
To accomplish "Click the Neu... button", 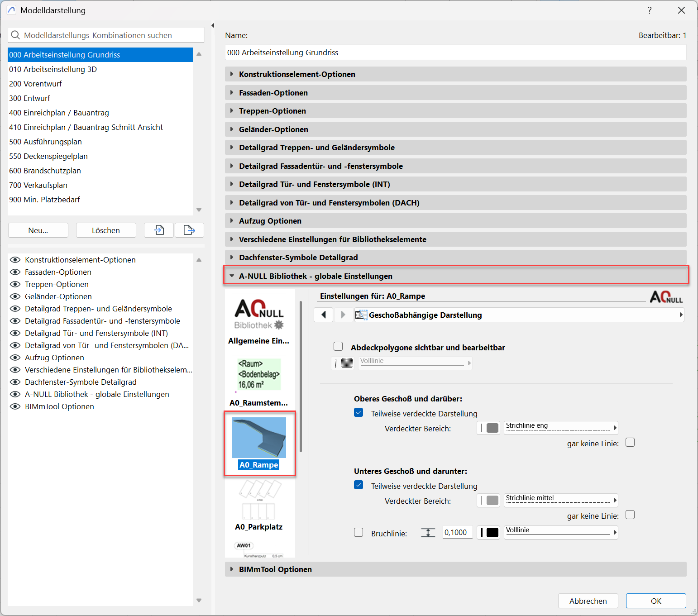I will (38, 230).
